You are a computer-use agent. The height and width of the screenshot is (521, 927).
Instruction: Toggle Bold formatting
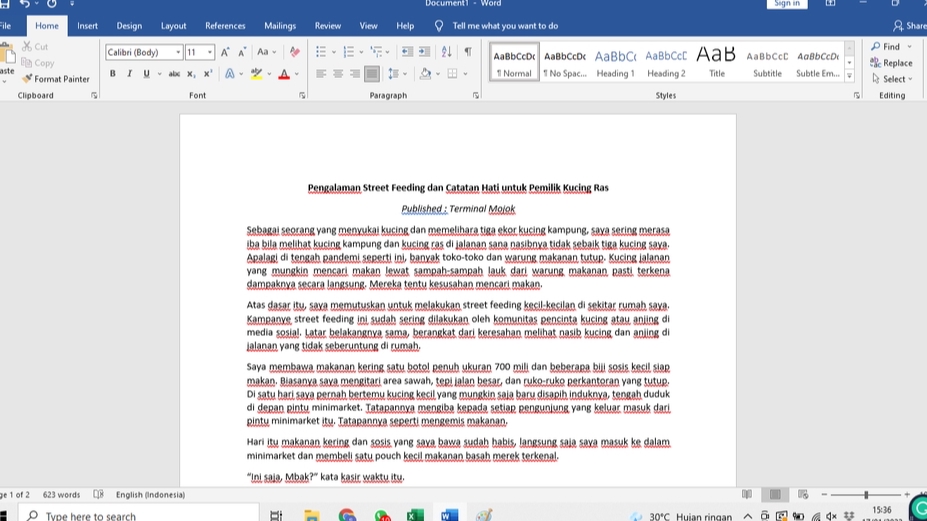click(x=112, y=74)
